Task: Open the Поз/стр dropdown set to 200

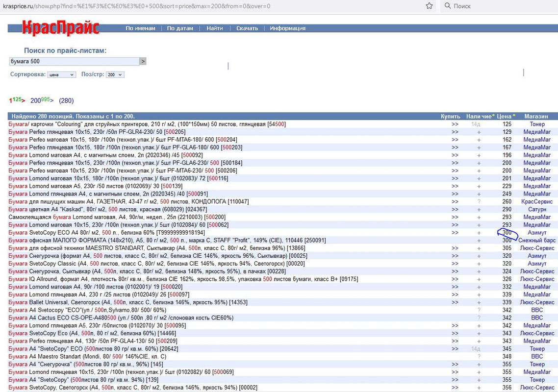Action: coord(115,74)
